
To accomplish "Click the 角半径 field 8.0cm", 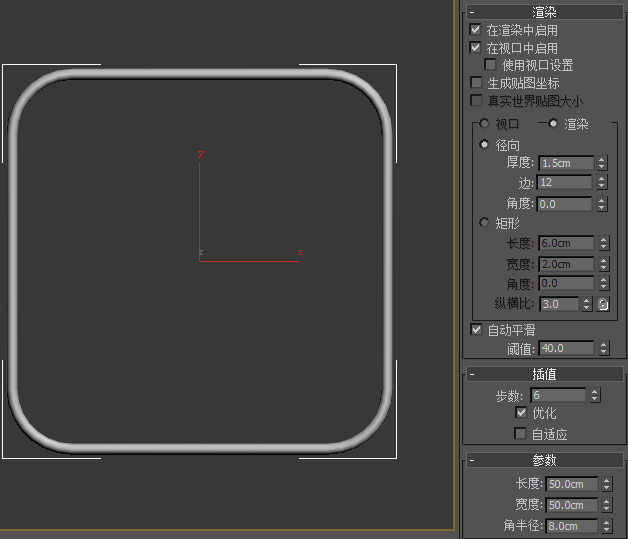I will [x=572, y=526].
